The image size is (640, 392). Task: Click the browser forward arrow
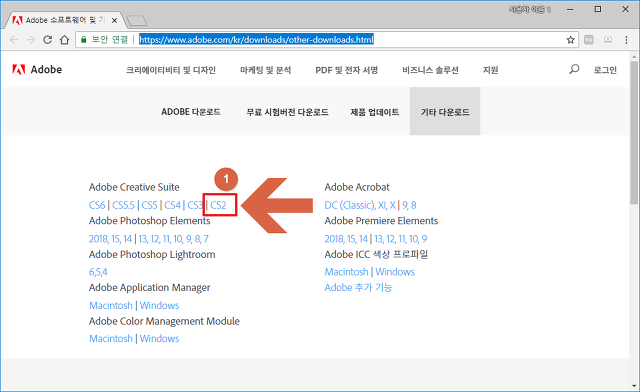[x=31, y=40]
